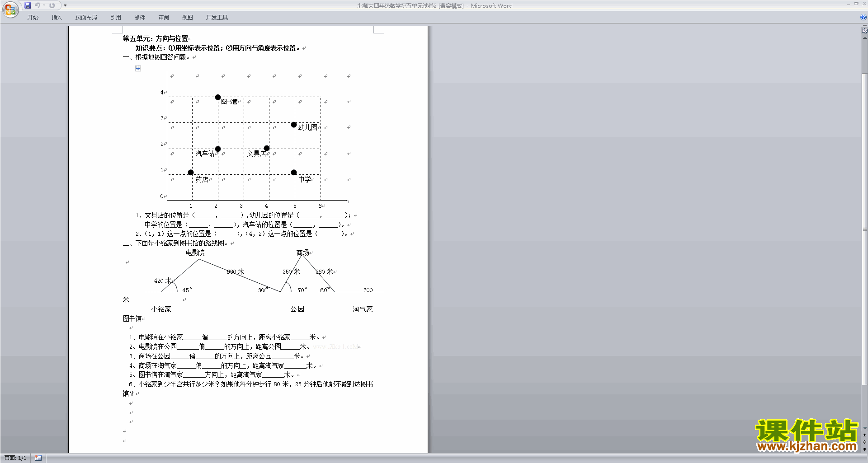Open the 邮件 ribbon tab
The image size is (868, 463).
(140, 18)
